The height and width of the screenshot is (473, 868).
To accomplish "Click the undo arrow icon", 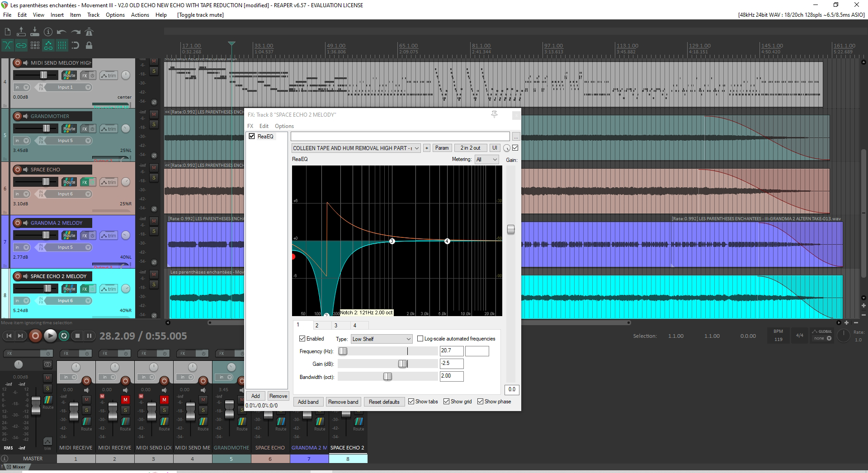I will point(62,32).
